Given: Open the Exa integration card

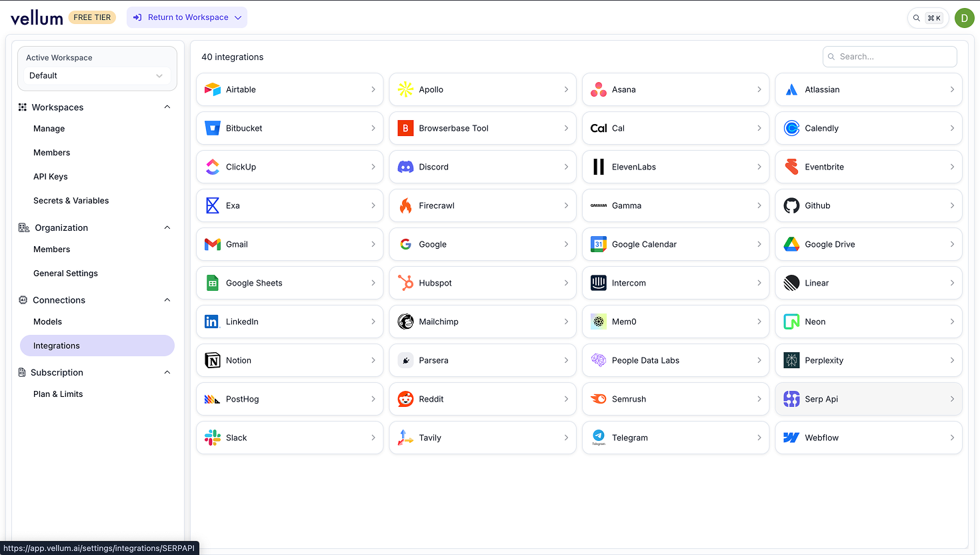Looking at the screenshot, I should pos(289,205).
